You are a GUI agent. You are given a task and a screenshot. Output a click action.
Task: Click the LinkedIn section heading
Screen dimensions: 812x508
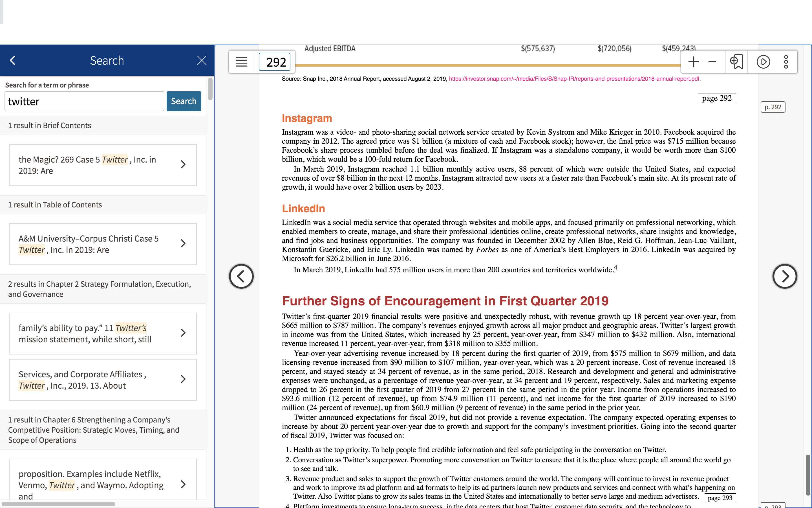[303, 209]
